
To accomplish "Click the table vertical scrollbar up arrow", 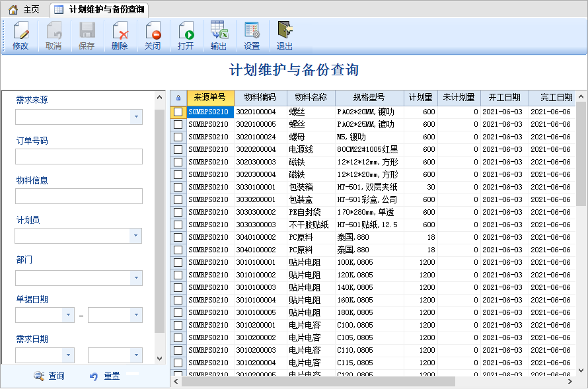I will 581,96.
